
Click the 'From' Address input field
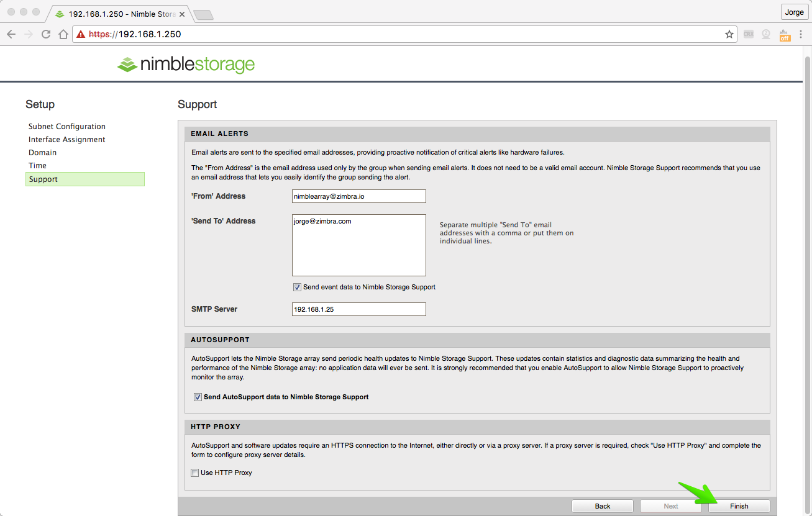point(359,196)
